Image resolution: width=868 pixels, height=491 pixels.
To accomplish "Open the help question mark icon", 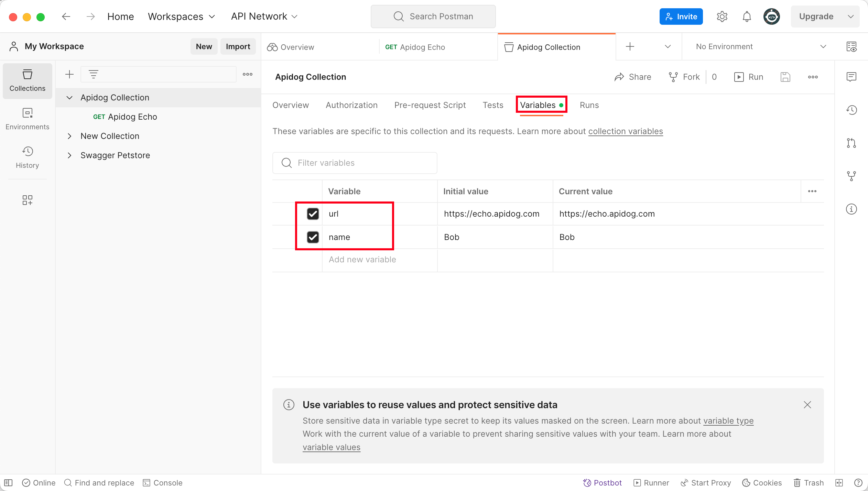I will (x=858, y=483).
